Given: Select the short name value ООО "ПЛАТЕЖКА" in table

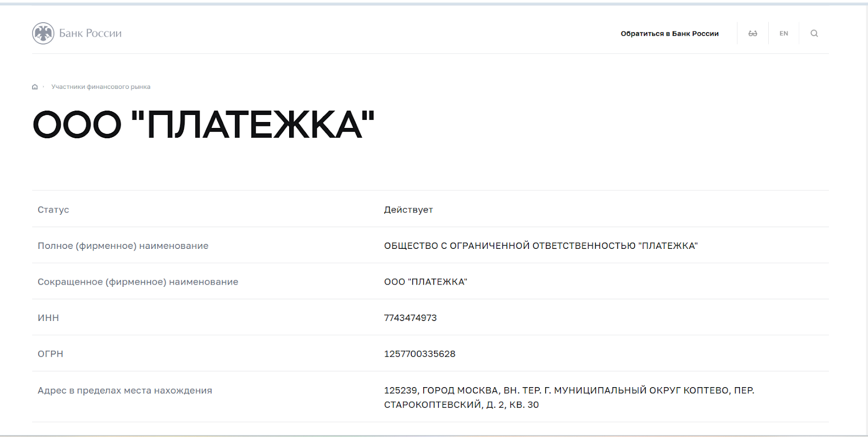Looking at the screenshot, I should 426,282.
